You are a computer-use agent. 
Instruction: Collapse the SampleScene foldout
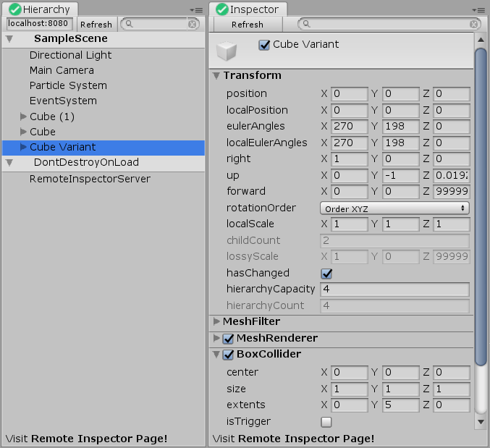[x=9, y=39]
